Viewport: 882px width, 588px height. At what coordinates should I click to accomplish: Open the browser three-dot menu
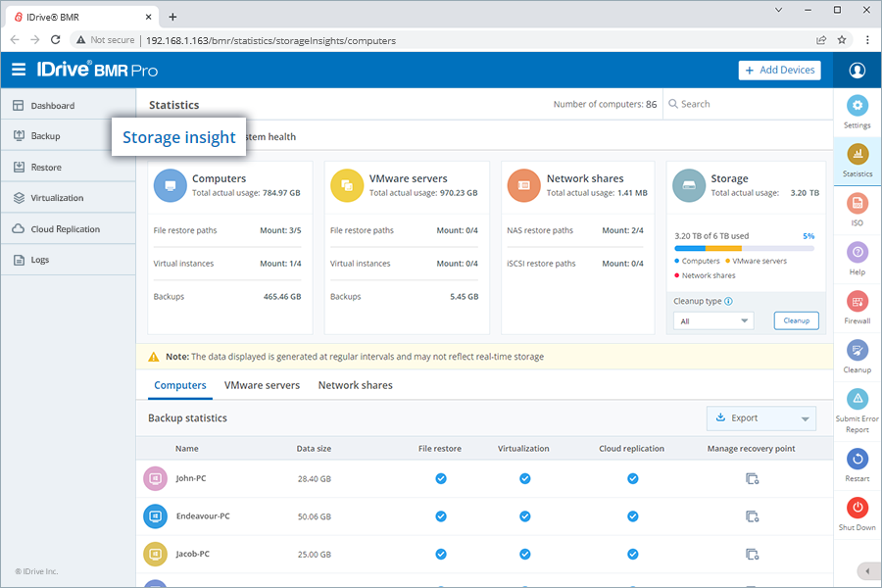pos(867,40)
